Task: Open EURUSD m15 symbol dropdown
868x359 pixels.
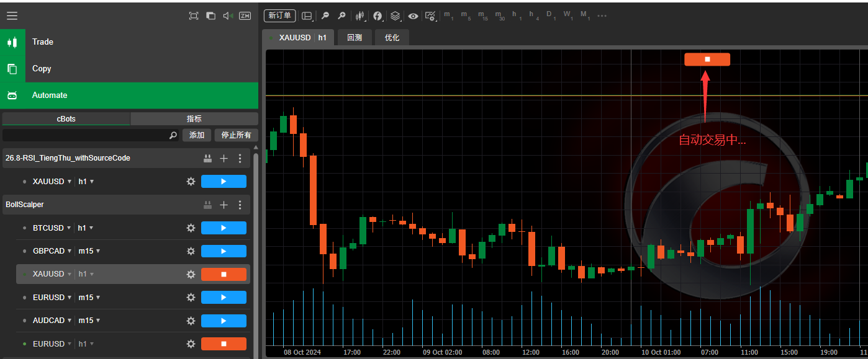Action: (x=52, y=298)
